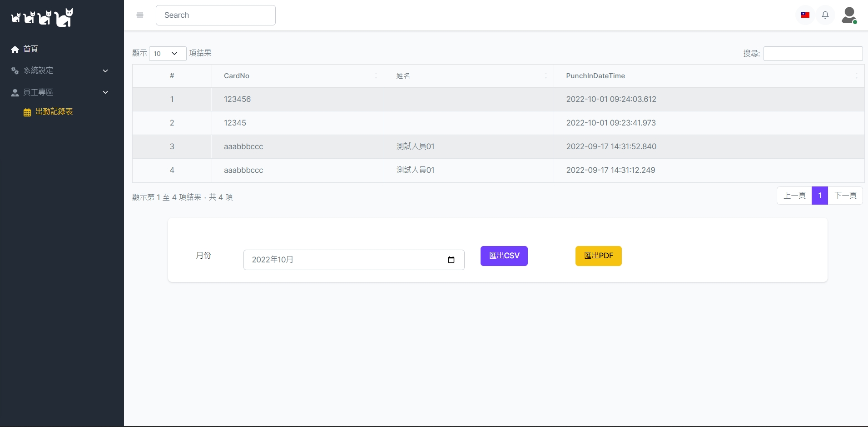
Task: Open the 出勤記錄表 menu item
Action: (x=55, y=111)
